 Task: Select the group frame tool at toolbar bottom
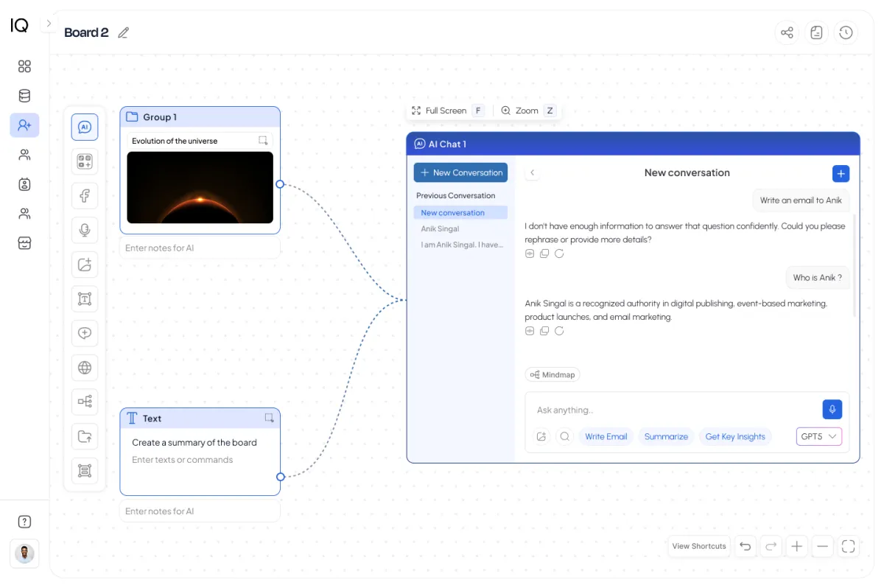point(85,470)
